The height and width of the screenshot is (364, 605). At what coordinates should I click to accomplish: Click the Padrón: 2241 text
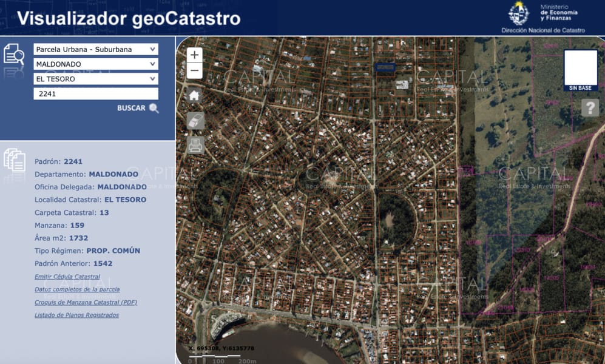[x=58, y=161]
